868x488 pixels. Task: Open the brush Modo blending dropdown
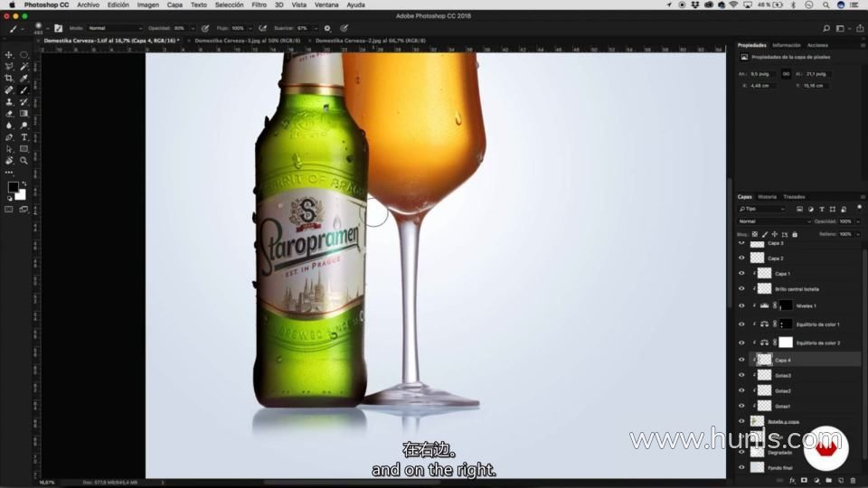[x=115, y=28]
